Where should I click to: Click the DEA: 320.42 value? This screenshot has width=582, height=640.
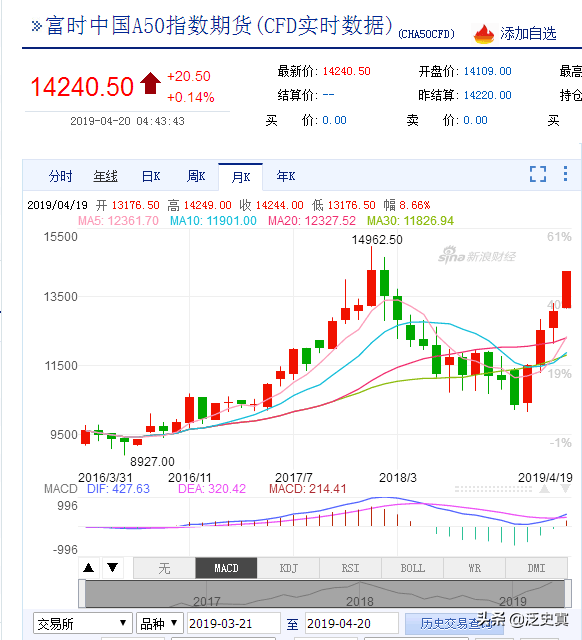click(212, 489)
